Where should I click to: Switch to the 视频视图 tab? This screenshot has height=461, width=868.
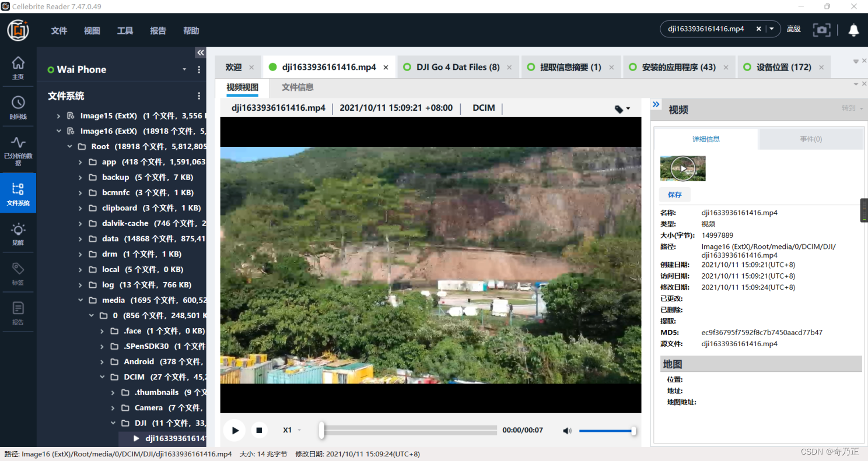(242, 87)
